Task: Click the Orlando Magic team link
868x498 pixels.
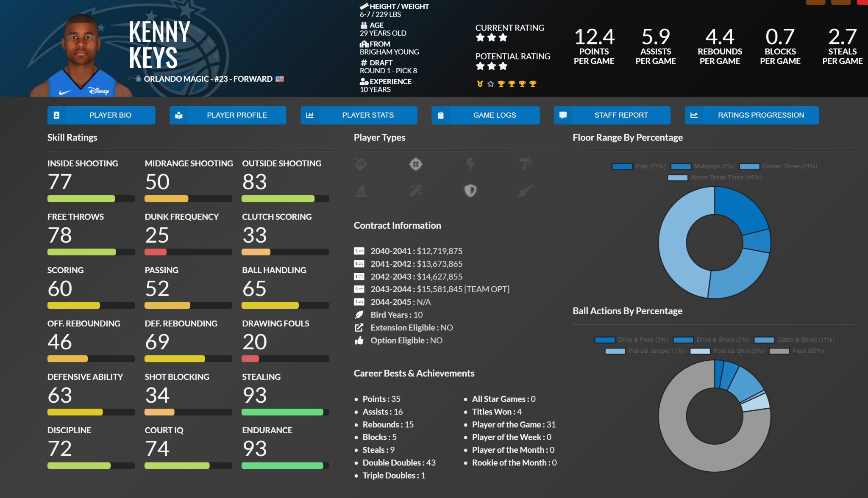Action: [x=176, y=79]
